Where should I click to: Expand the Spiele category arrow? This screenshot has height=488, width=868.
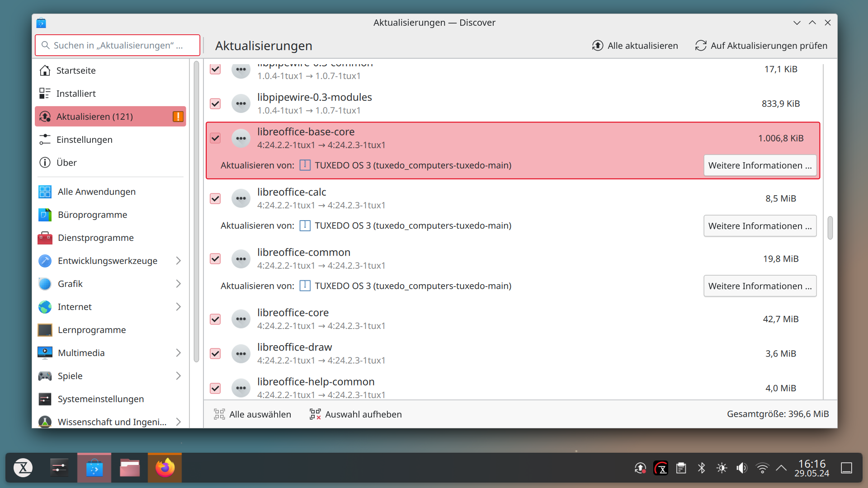(x=178, y=376)
